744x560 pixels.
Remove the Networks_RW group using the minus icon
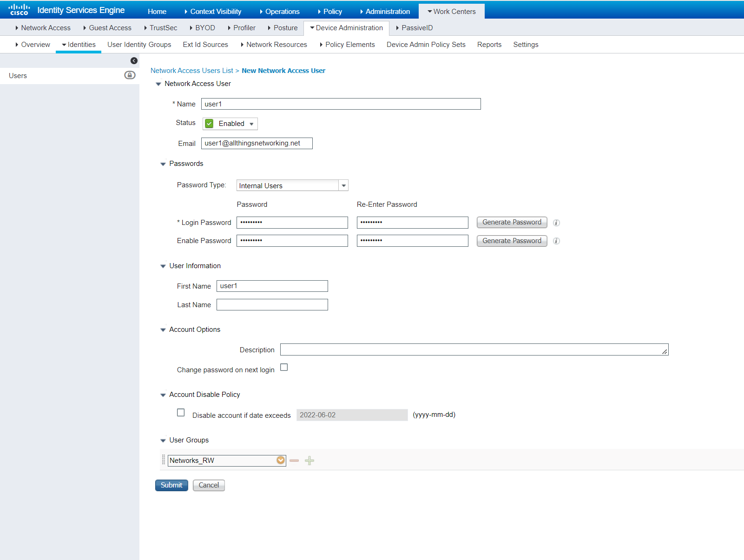tap(295, 461)
